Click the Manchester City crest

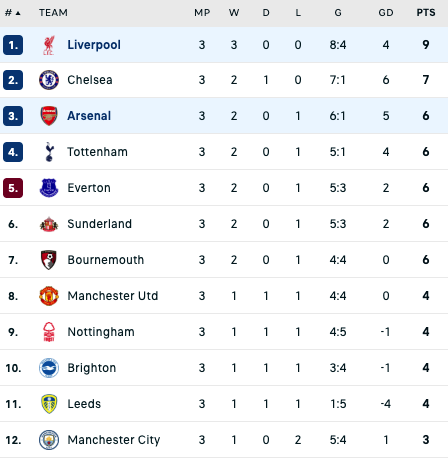pyautogui.click(x=49, y=440)
